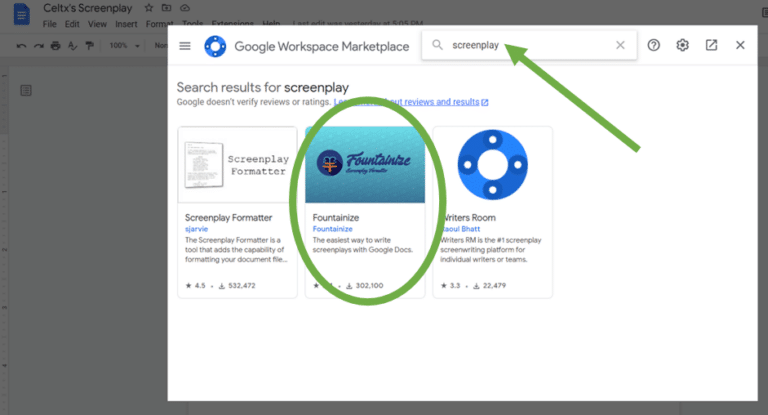Open Marketplace settings gear
Screen dimensions: 768x415
click(682, 45)
